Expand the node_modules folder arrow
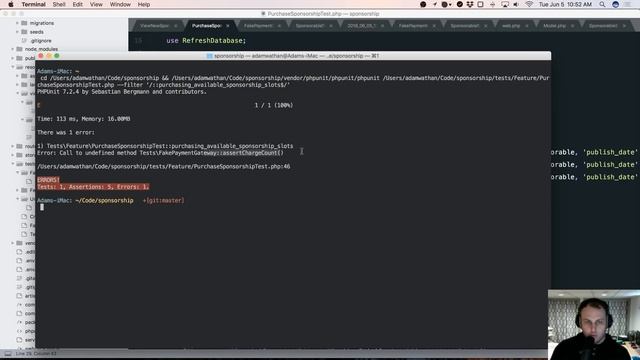 [x=13, y=49]
